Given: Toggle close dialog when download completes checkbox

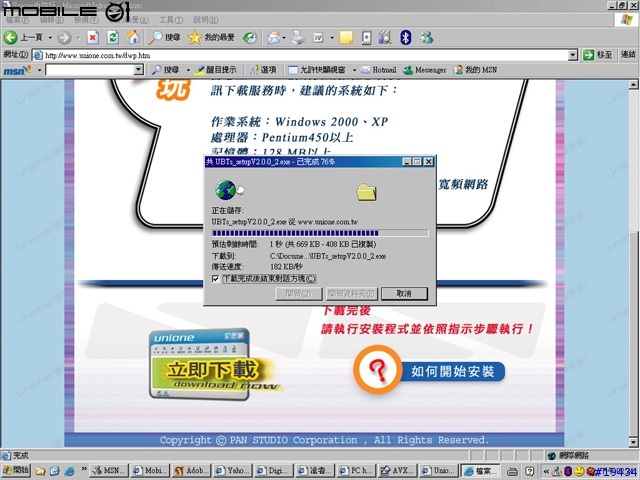Looking at the screenshot, I should 216,279.
